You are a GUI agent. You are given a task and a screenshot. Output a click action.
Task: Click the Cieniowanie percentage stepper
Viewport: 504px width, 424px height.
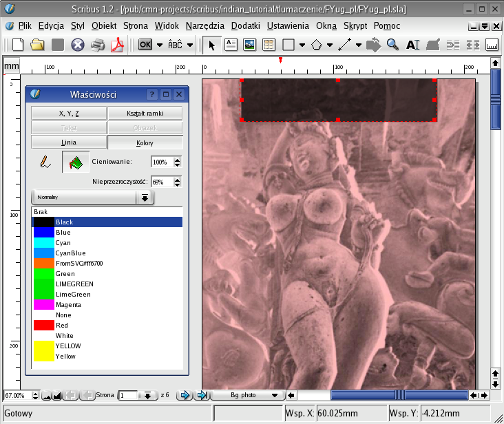[x=177, y=162]
